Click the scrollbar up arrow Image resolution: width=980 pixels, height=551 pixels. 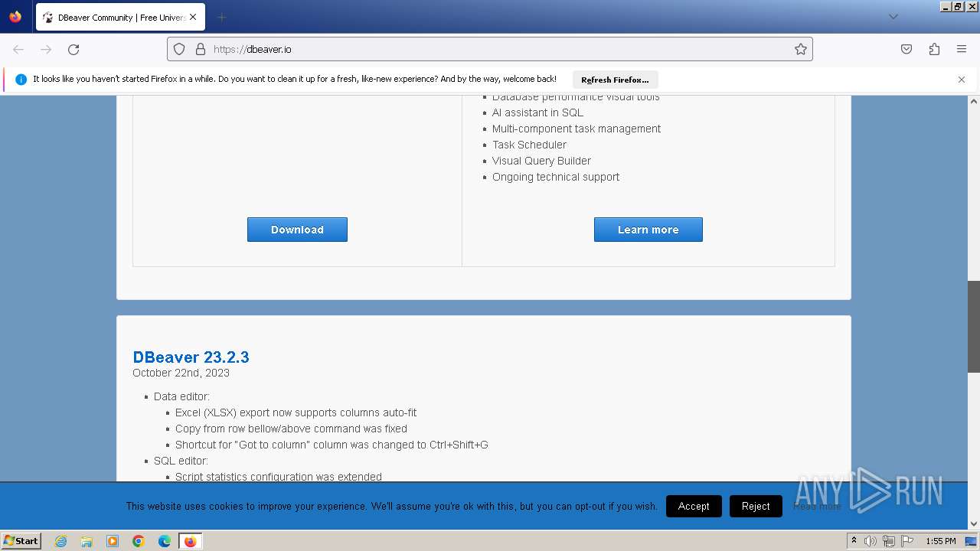click(x=974, y=101)
